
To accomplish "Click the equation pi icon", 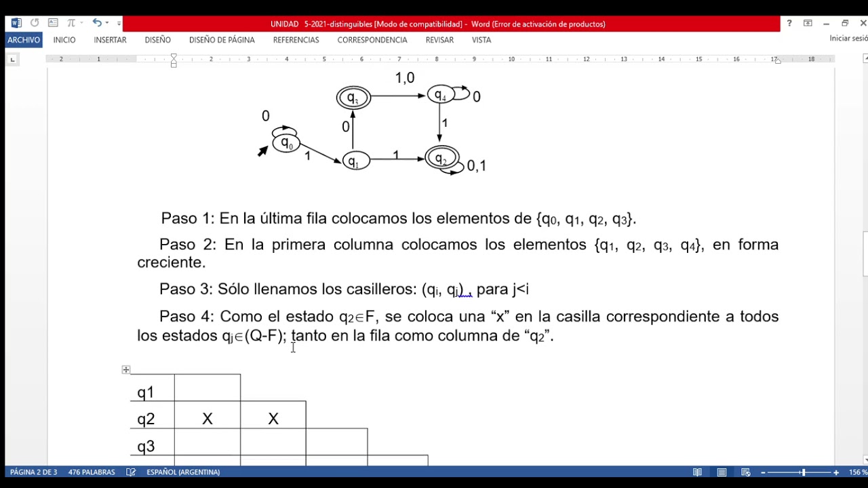I will pyautogui.click(x=71, y=23).
